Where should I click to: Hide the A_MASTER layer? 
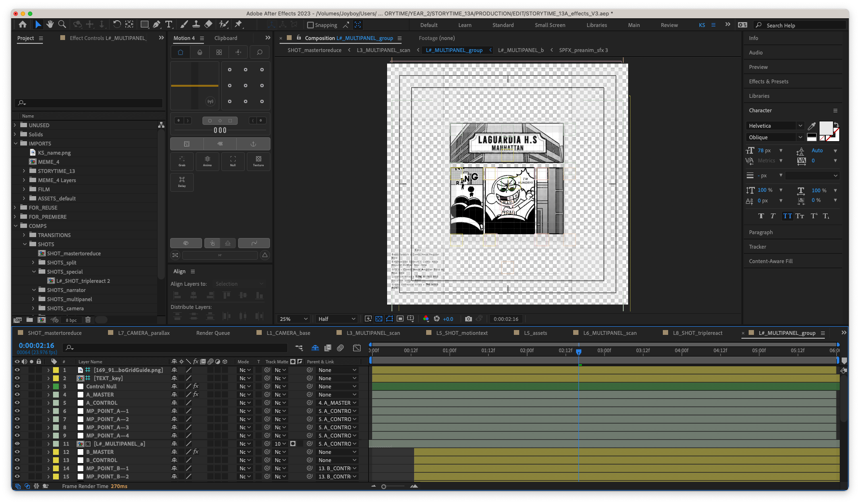point(17,395)
